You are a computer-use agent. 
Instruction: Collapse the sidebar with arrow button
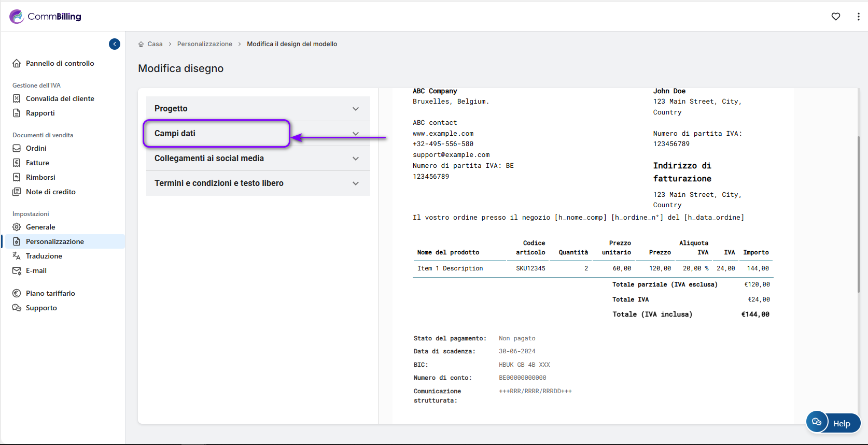pos(115,44)
